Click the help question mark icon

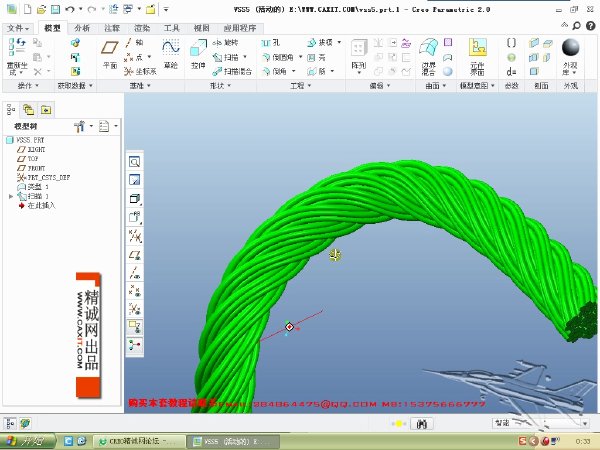pos(590,26)
